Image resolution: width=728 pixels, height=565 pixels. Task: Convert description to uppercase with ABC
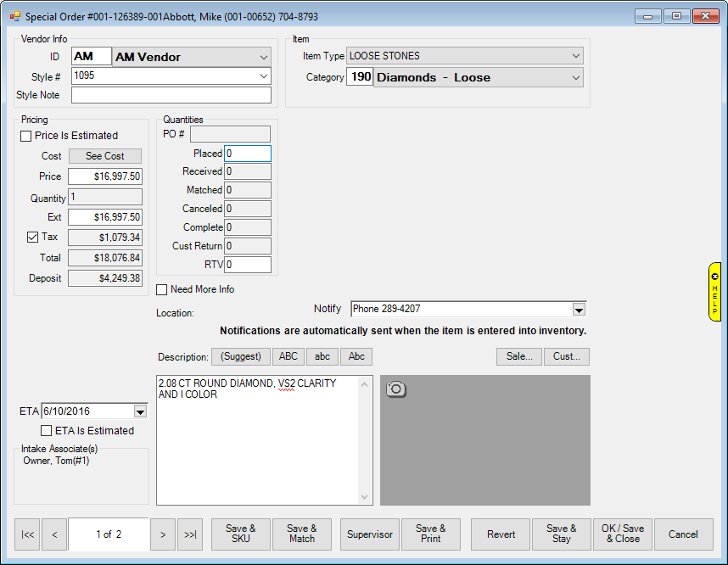[x=288, y=357]
